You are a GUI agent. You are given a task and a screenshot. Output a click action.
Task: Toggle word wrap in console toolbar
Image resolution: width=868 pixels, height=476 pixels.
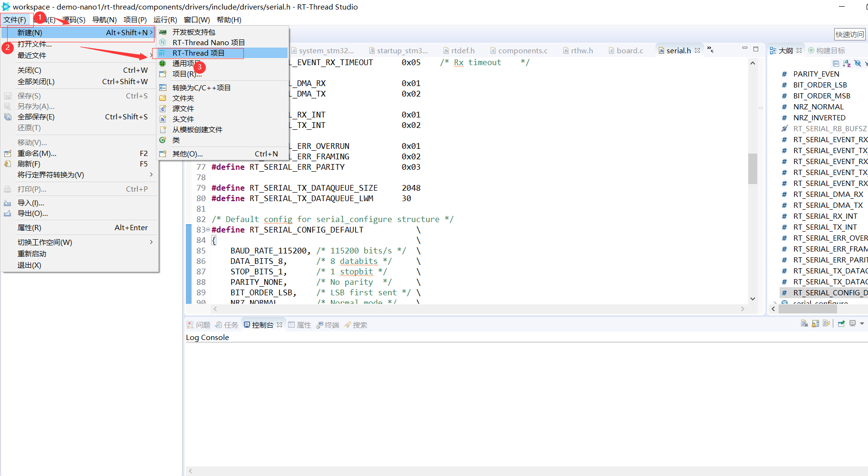point(826,323)
